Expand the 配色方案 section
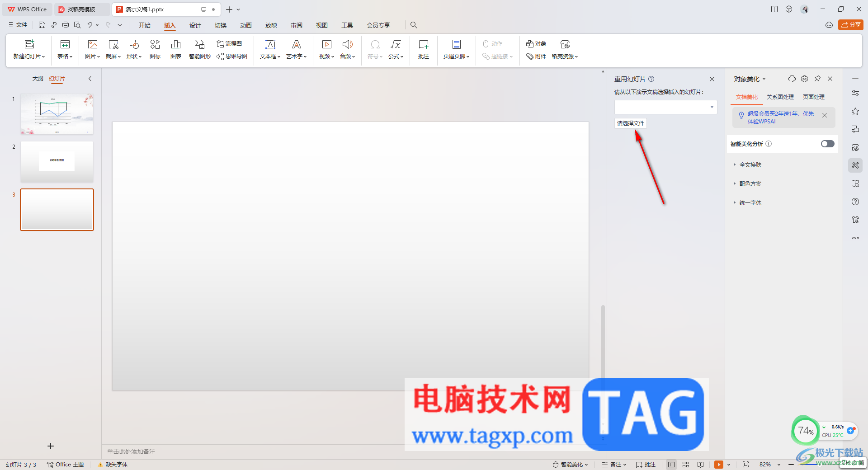 [x=748, y=184]
